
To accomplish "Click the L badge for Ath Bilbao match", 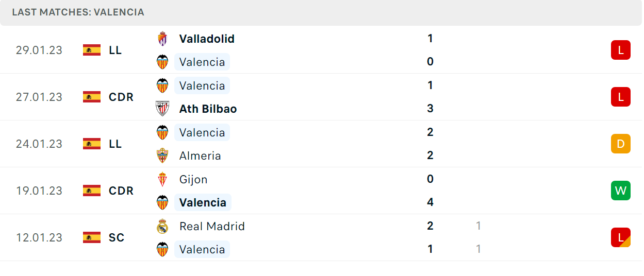I will pyautogui.click(x=621, y=97).
